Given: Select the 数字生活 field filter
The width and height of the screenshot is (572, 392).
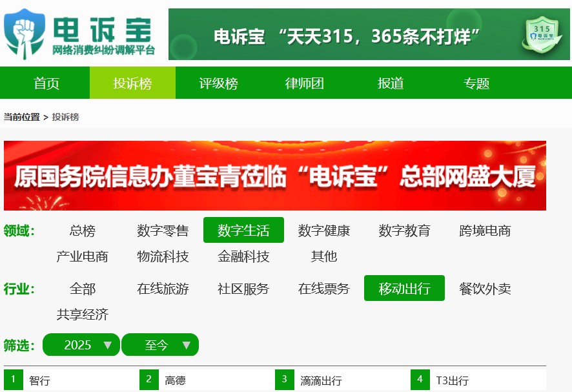Looking at the screenshot, I should coord(243,231).
